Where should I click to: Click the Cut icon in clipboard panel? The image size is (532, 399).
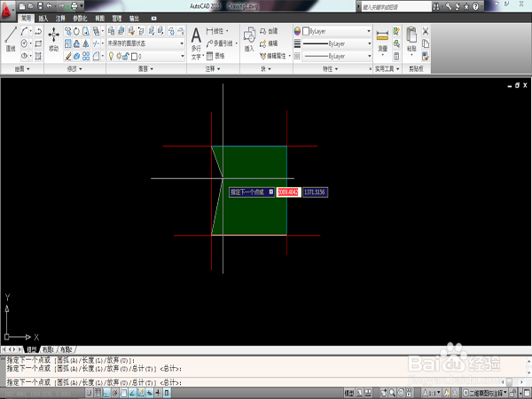[x=426, y=31]
